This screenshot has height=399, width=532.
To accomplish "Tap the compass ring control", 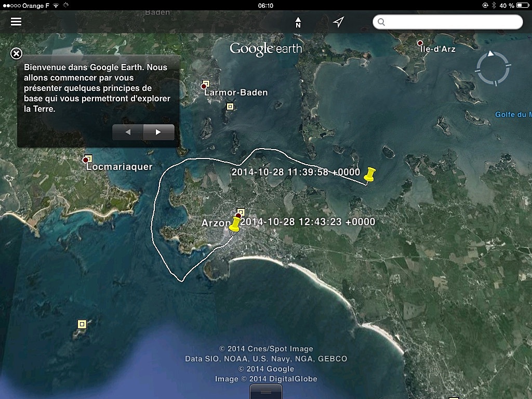I will 493,68.
